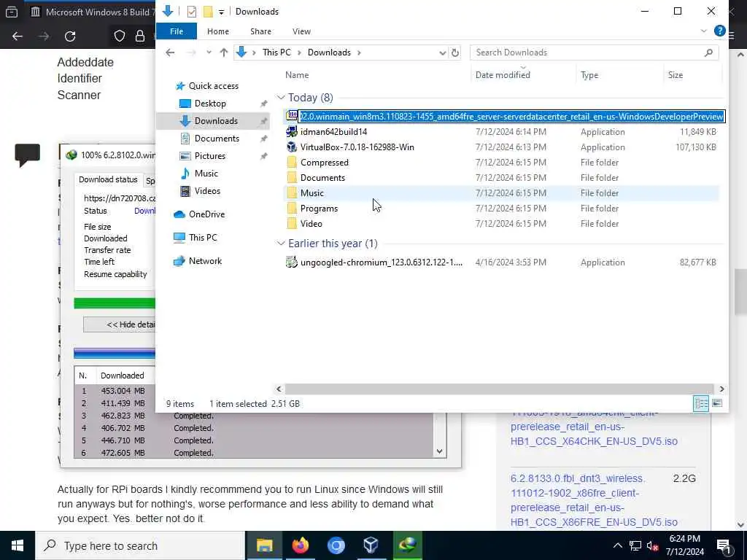Open the File ribbon tab
The width and height of the screenshot is (747, 560).
tap(177, 31)
